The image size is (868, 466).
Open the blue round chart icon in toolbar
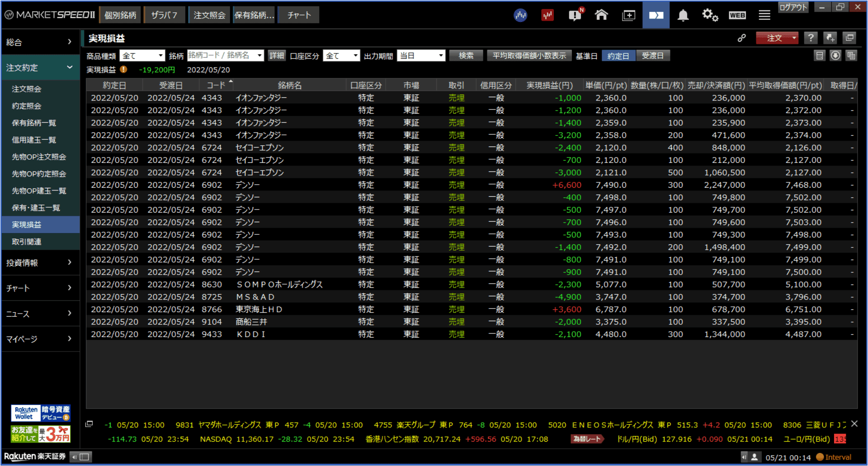point(520,15)
